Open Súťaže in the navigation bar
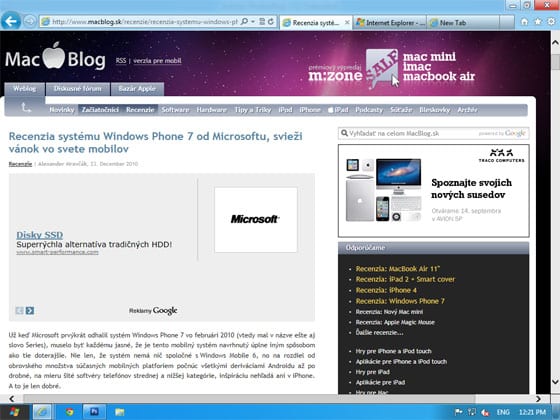The image size is (560, 420). click(x=401, y=110)
